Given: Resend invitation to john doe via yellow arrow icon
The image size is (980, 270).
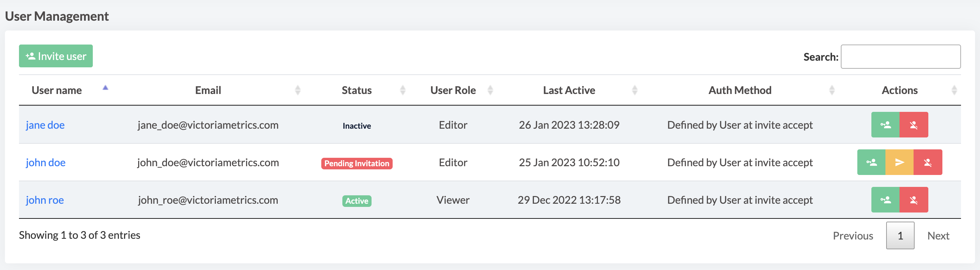Looking at the screenshot, I should tap(900, 162).
